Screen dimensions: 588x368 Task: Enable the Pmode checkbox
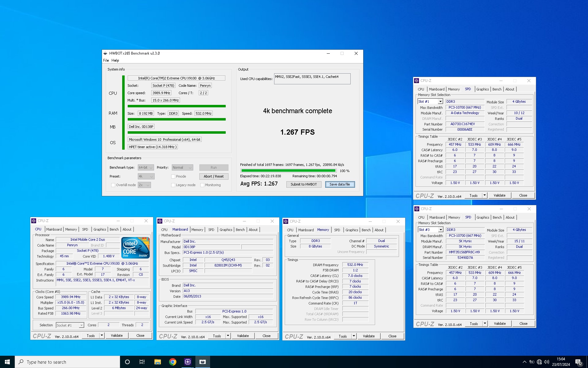click(x=173, y=176)
